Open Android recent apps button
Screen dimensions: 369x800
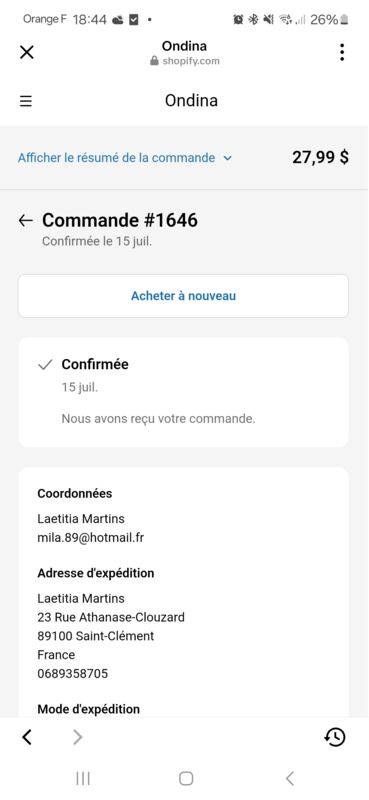pos(83,779)
